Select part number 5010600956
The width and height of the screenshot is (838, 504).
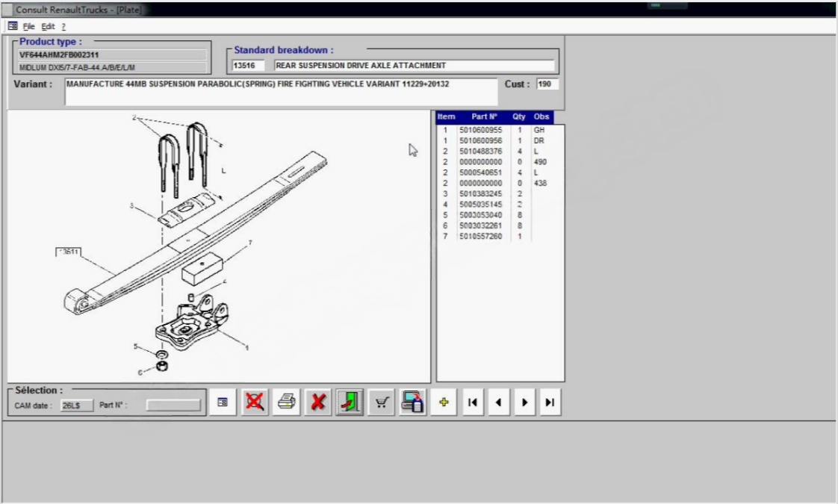(x=480, y=140)
